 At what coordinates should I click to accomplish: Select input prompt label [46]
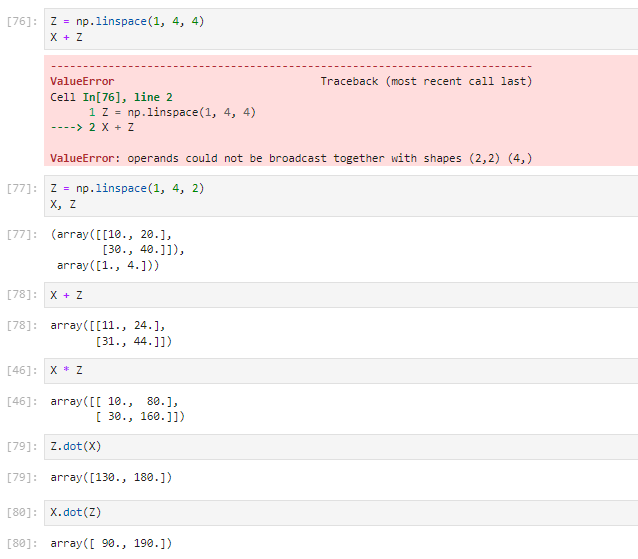coord(22,370)
